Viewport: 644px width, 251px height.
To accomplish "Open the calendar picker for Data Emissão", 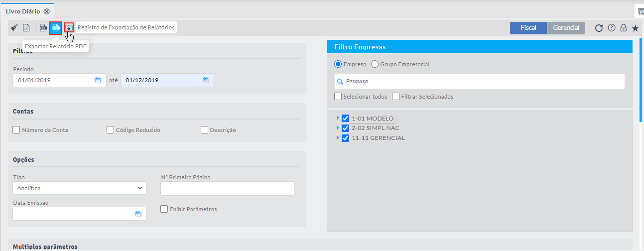I will [x=138, y=214].
